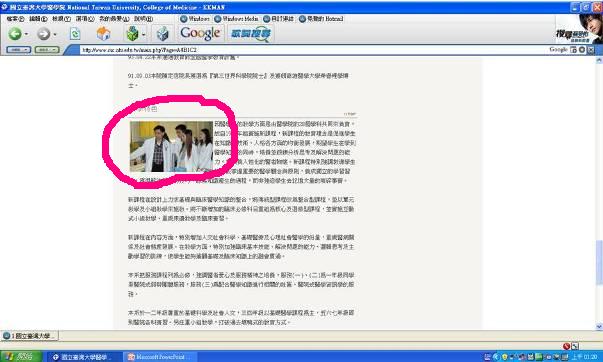
Task: Click the scrollbar up arrow
Action: [599, 60]
